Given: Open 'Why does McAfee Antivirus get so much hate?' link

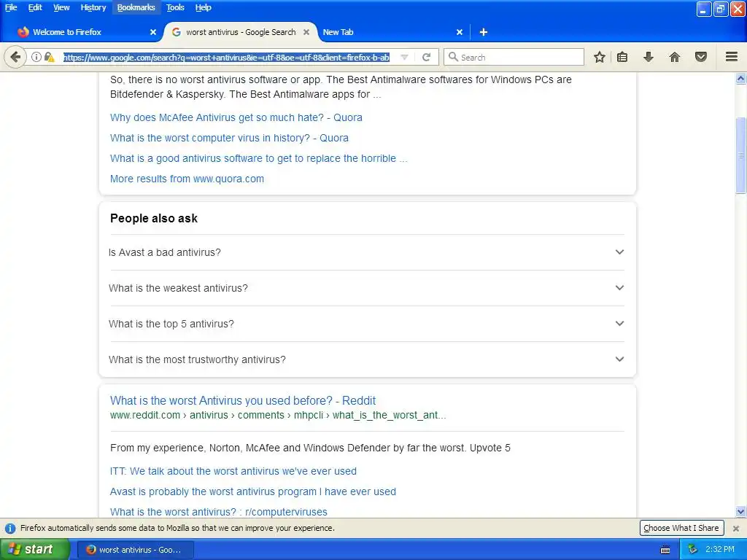Looking at the screenshot, I should [236, 117].
